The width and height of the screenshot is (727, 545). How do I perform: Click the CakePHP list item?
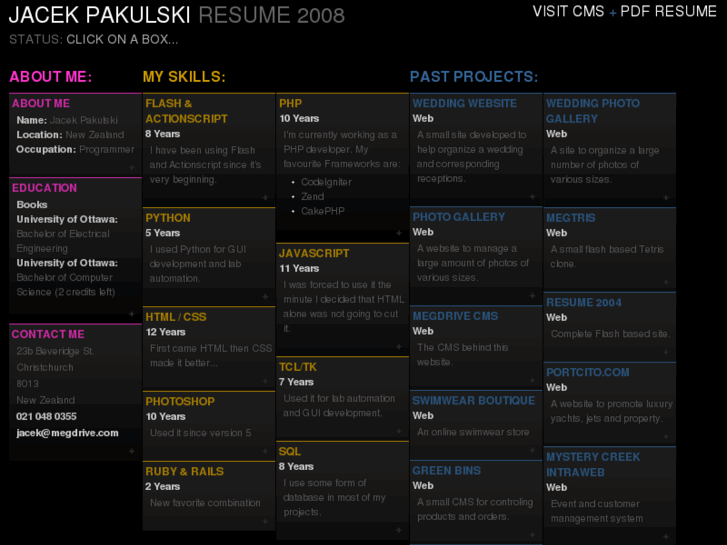click(323, 211)
